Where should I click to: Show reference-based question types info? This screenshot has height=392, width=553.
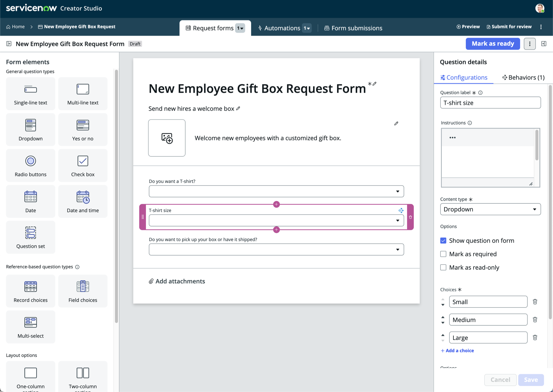pyautogui.click(x=77, y=267)
